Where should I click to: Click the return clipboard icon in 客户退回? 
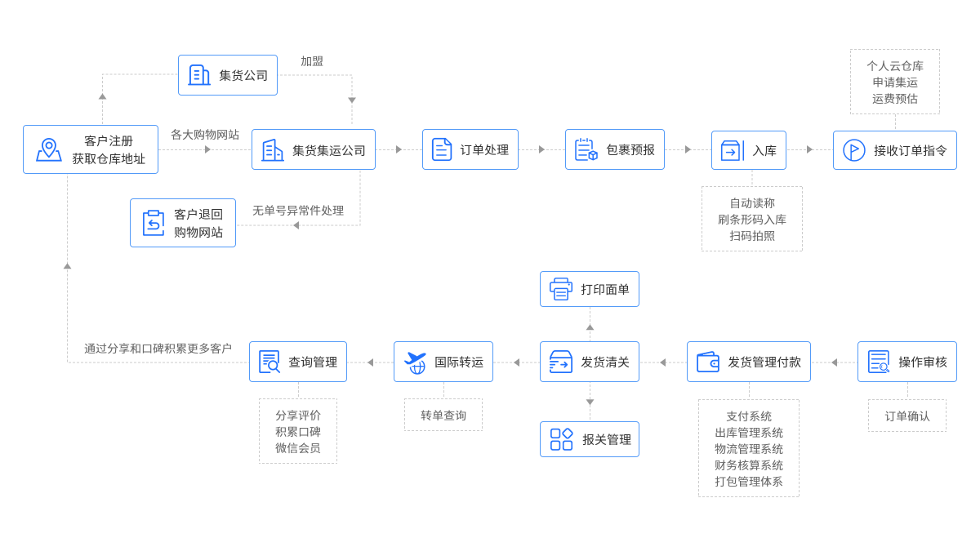(x=153, y=223)
